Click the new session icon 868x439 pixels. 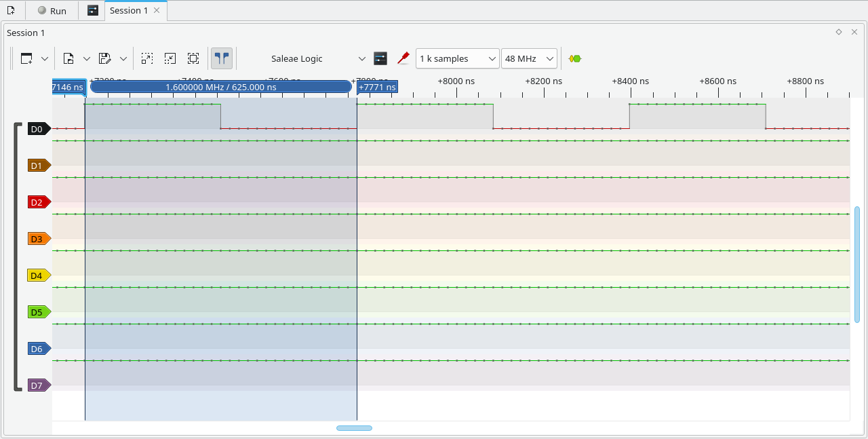click(11, 11)
